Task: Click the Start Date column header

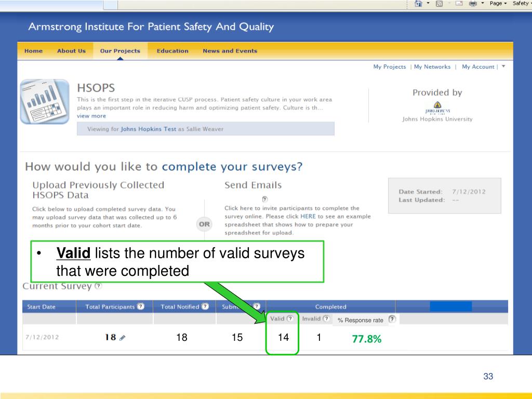Action: tap(41, 307)
